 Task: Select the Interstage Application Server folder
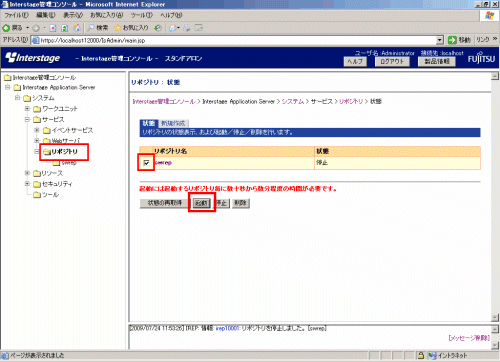tap(55, 87)
